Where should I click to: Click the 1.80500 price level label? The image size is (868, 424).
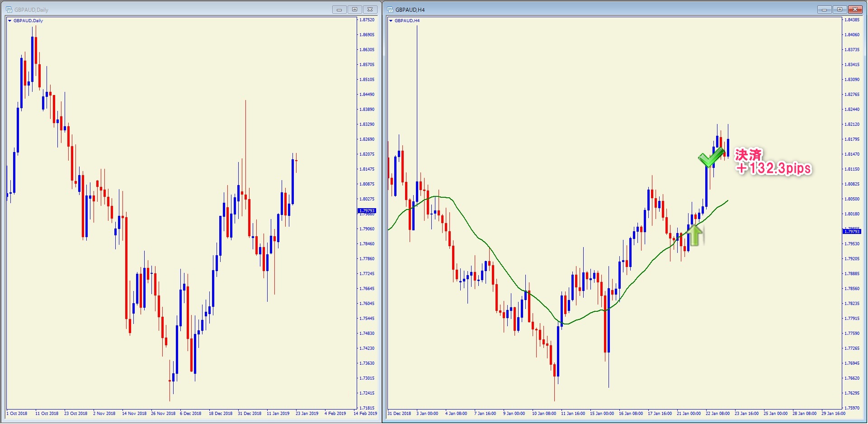(852, 199)
